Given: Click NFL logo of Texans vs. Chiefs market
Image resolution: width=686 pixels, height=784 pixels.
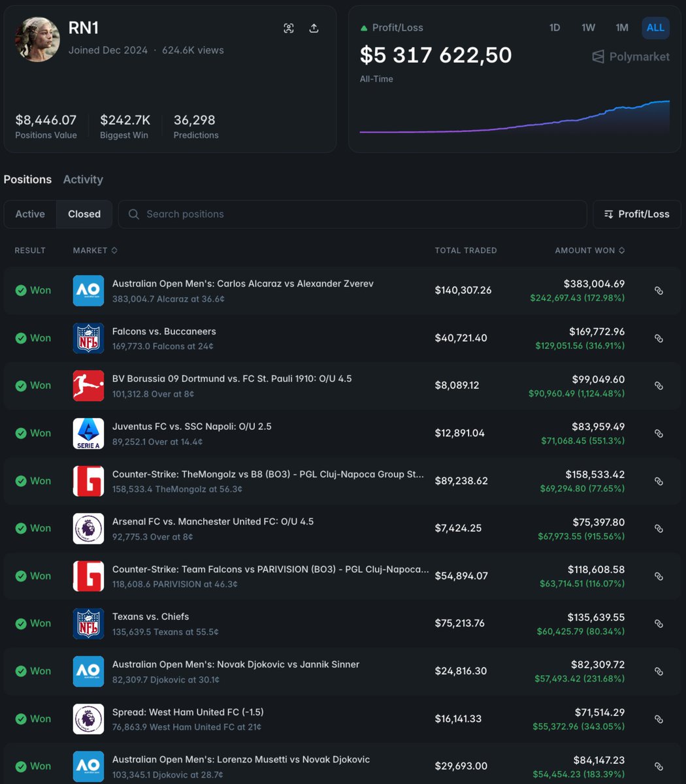Looking at the screenshot, I should (88, 623).
